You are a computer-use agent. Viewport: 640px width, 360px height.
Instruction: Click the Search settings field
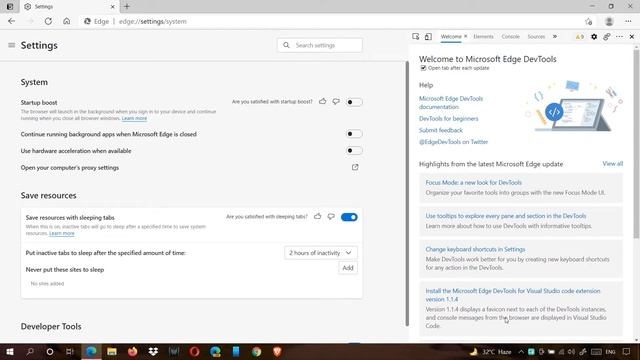click(320, 45)
